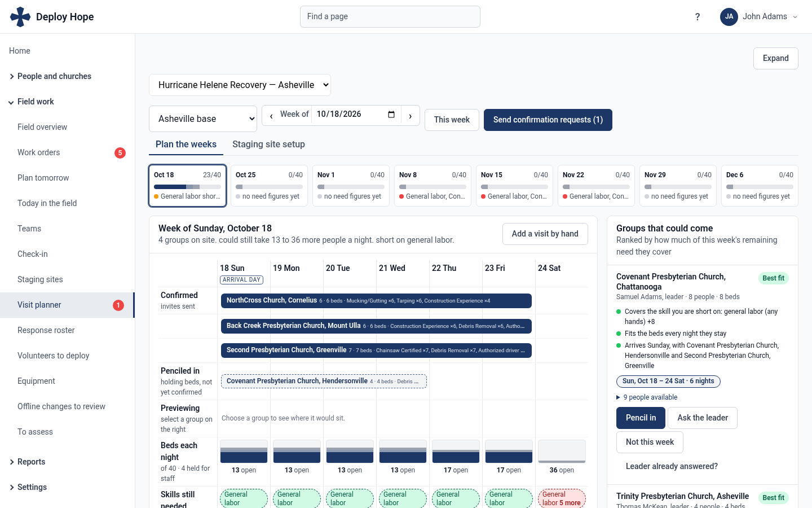This screenshot has height=508, width=812.
Task: Click the Deploy Hope logo icon
Action: tap(20, 17)
